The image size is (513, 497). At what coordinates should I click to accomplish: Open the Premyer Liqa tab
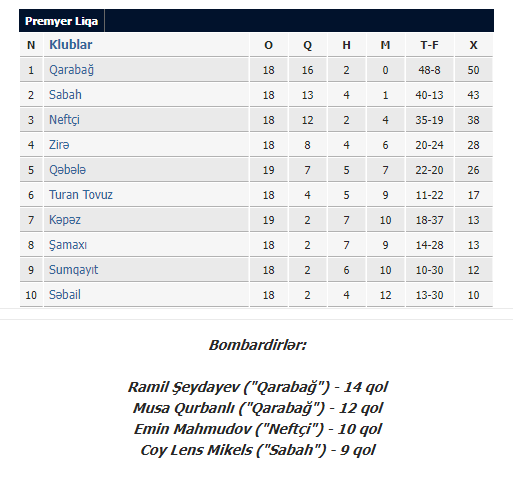coord(62,21)
